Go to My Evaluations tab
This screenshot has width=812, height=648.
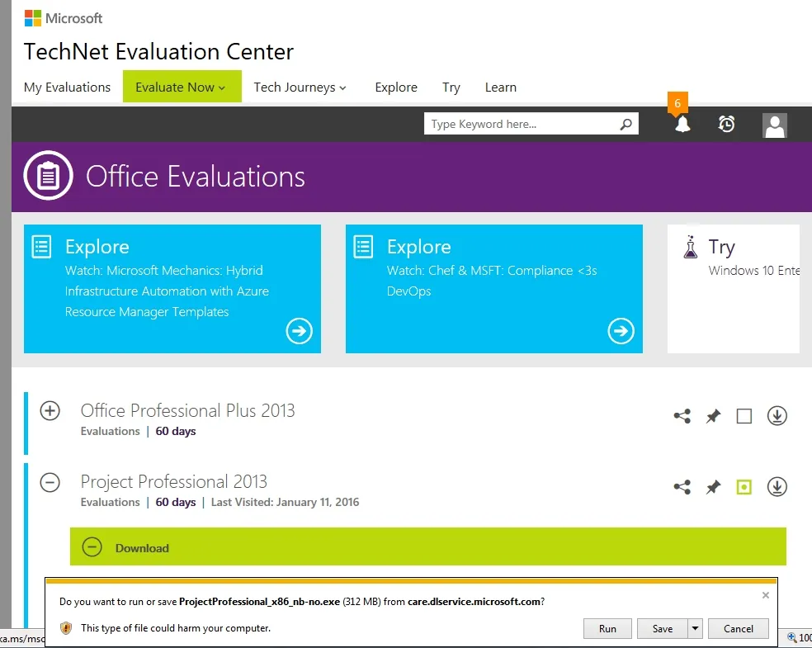click(x=68, y=87)
